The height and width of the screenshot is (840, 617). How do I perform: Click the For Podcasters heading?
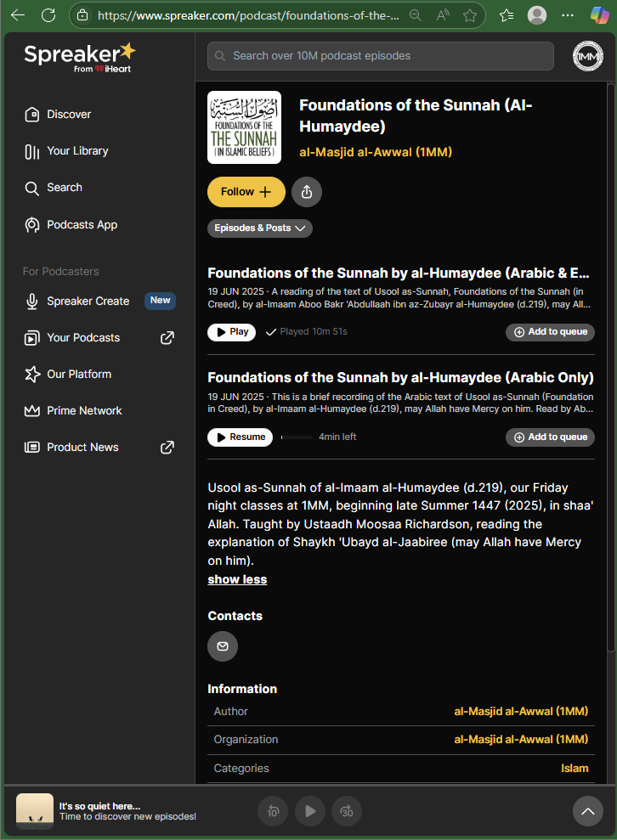click(x=60, y=272)
